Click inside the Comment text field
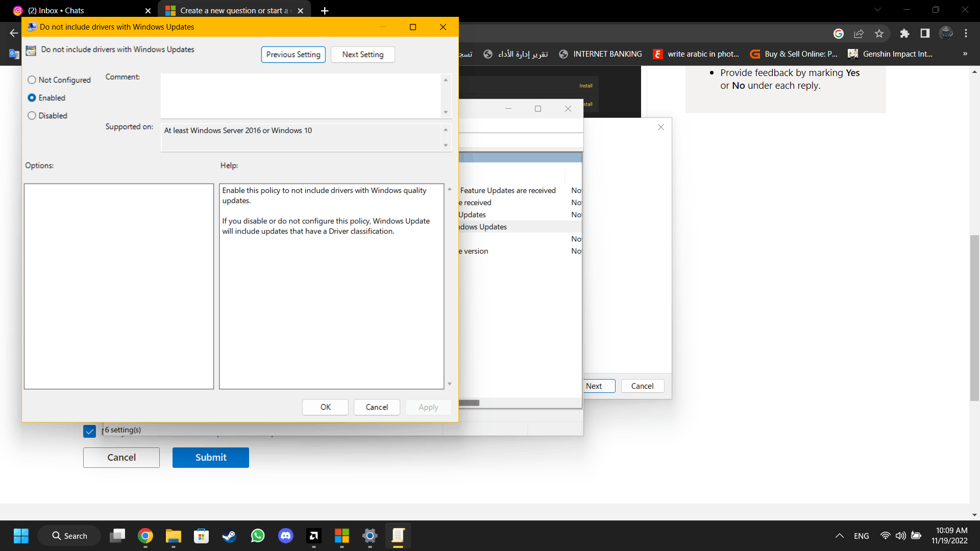This screenshot has width=980, height=551. point(301,95)
